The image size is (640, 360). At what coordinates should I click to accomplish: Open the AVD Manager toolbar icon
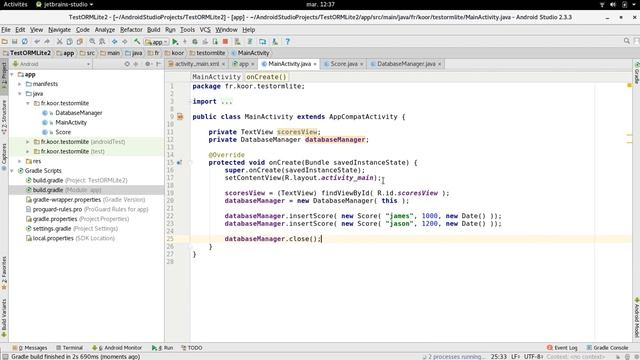pyautogui.click(x=237, y=42)
